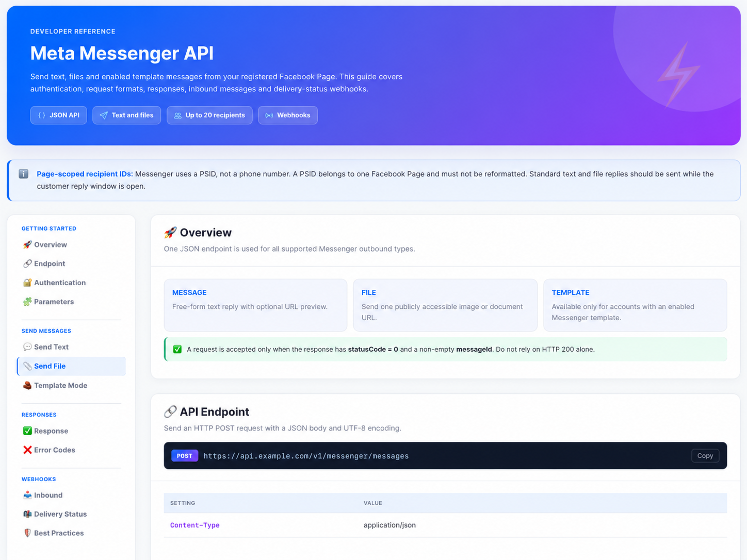
Task: Click the WEBHOOKS sidebar heading
Action: pos(39,479)
